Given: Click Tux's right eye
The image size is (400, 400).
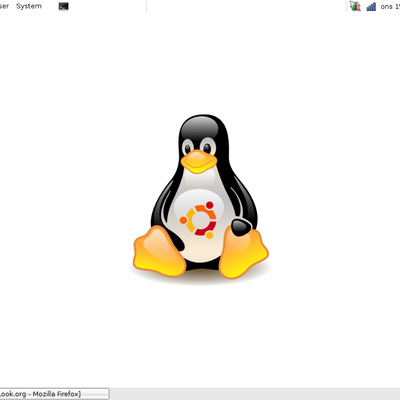Looking at the screenshot, I should [208, 146].
